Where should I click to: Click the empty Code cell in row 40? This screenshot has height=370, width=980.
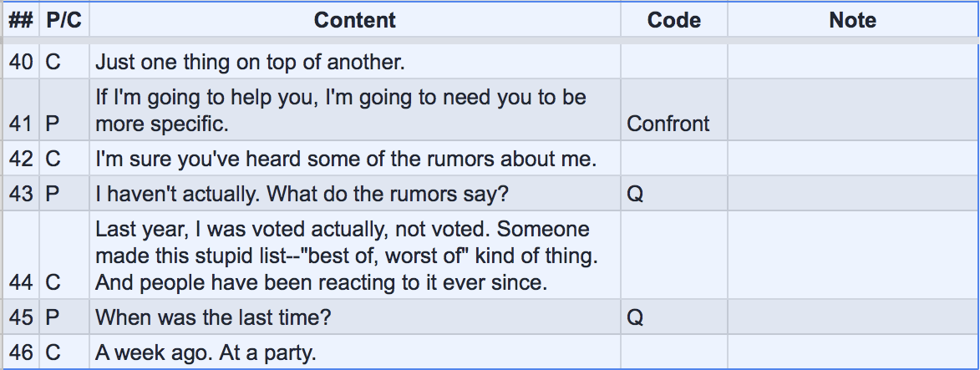(x=673, y=62)
